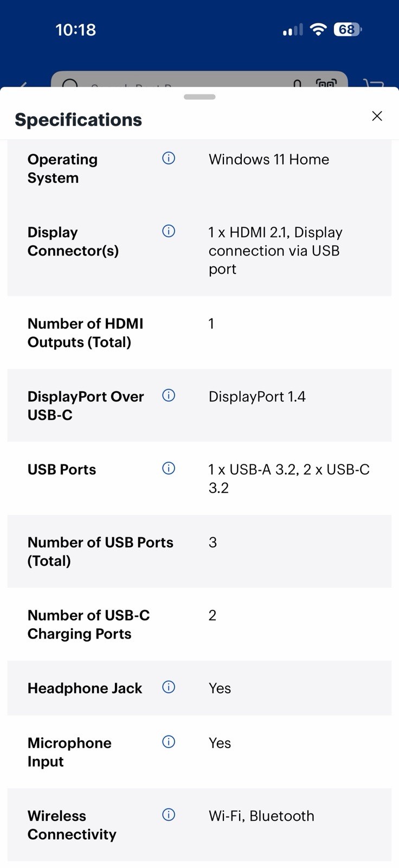
Task: Go back using the back arrow
Action: click(x=23, y=85)
